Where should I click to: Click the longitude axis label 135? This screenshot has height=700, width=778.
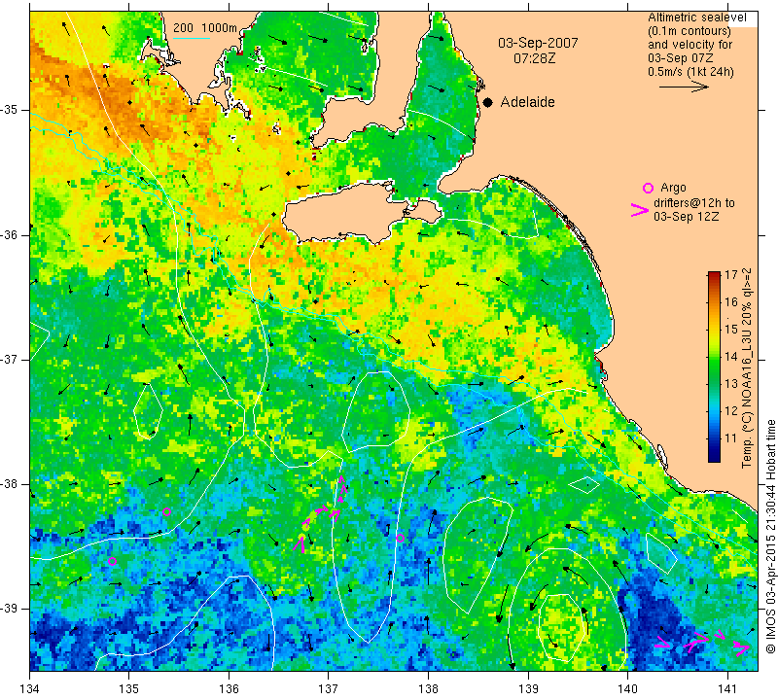tap(129, 689)
